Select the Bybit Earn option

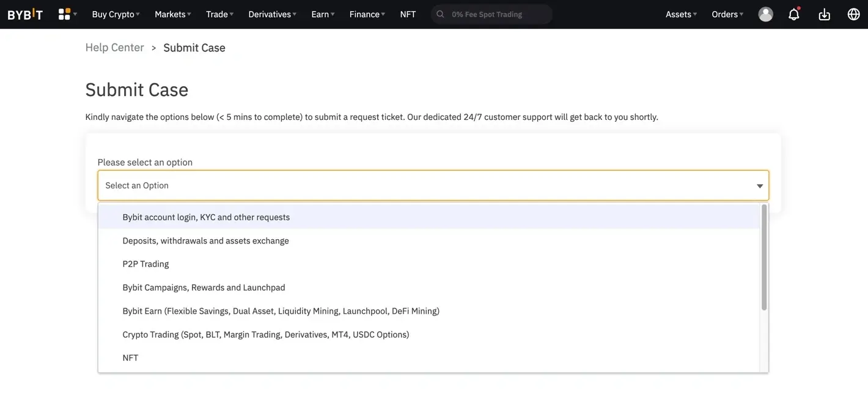(x=428, y=311)
